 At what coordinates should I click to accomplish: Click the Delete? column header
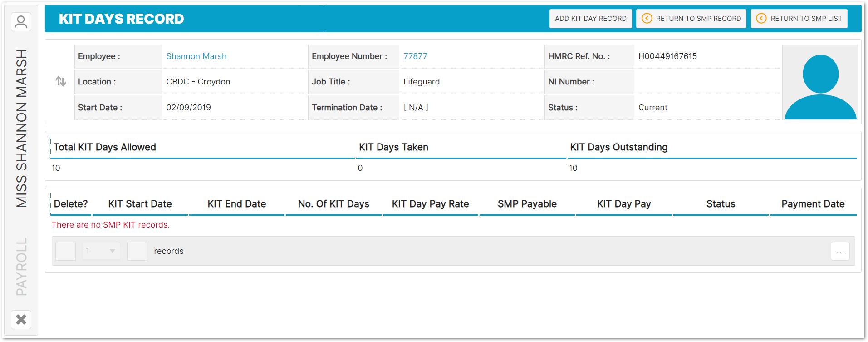[x=71, y=204]
